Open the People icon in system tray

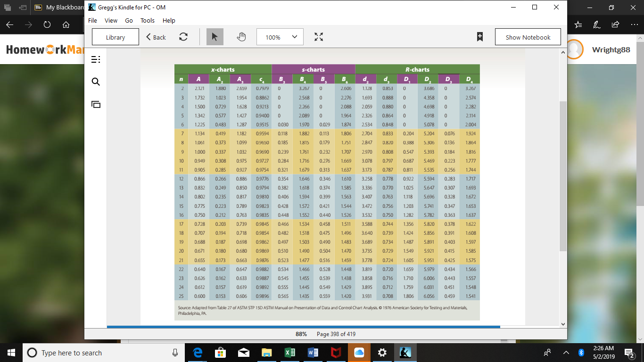tap(547, 353)
